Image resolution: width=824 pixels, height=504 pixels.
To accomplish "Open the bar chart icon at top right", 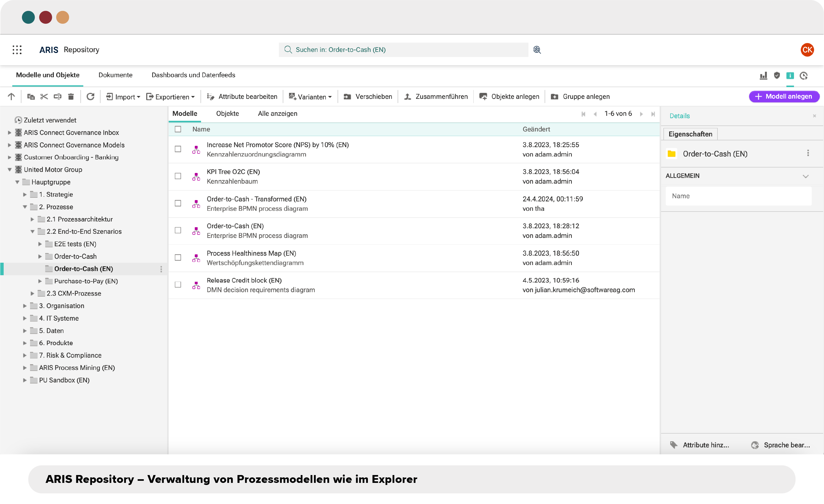I will 763,76.
